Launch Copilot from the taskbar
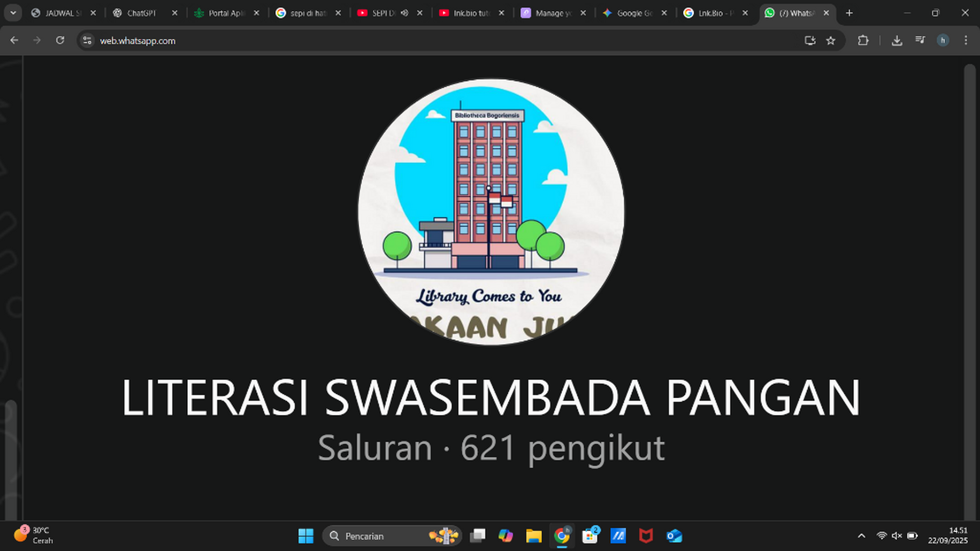980x551 pixels. [x=506, y=536]
